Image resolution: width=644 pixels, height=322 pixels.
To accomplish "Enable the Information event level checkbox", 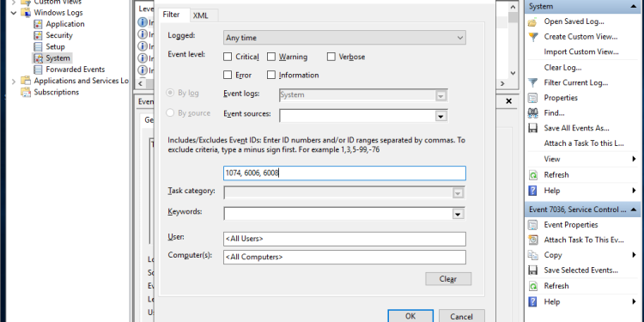I will click(271, 75).
